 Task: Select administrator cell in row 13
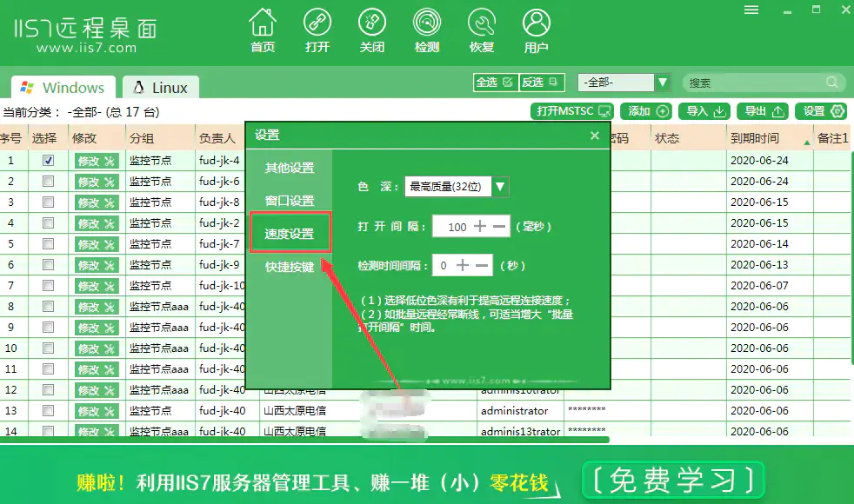click(x=520, y=411)
